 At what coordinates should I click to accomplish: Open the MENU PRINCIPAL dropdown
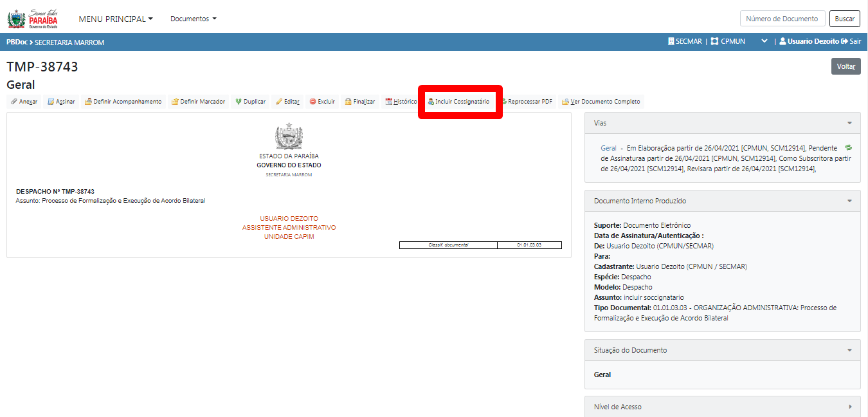pos(116,19)
